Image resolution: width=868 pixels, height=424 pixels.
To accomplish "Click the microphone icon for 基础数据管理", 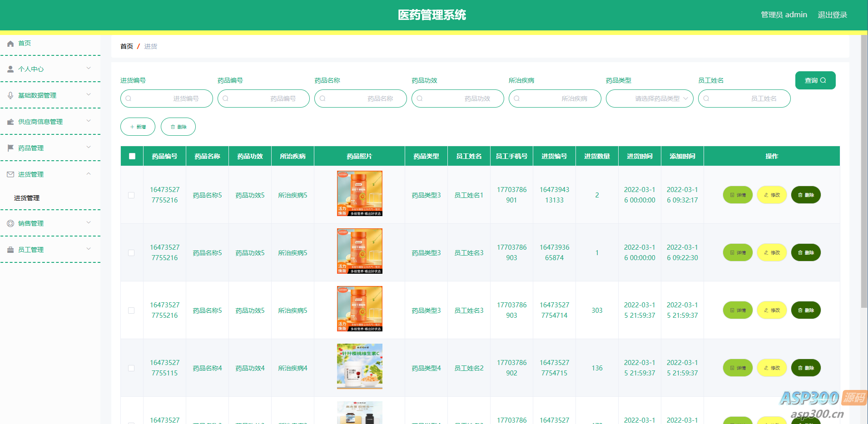I will [x=10, y=95].
